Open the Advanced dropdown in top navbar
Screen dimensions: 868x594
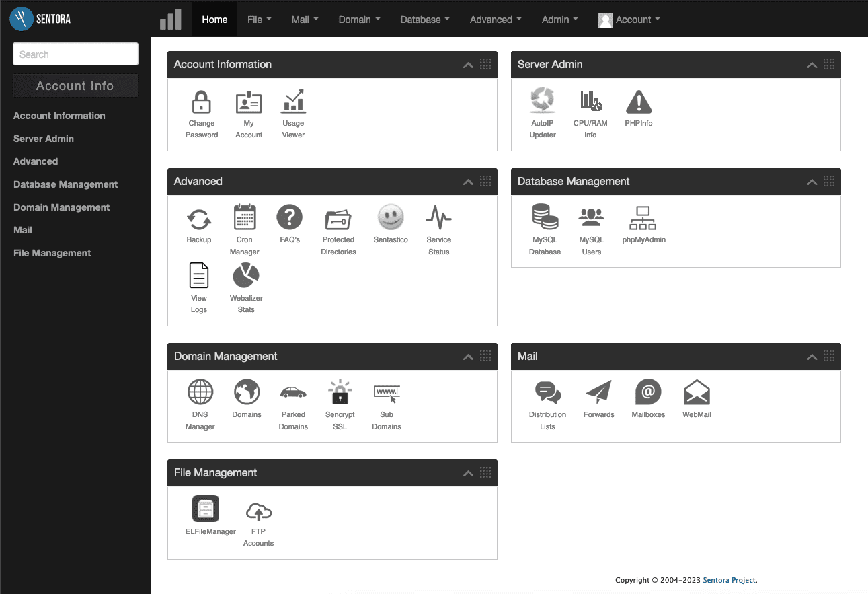point(495,20)
